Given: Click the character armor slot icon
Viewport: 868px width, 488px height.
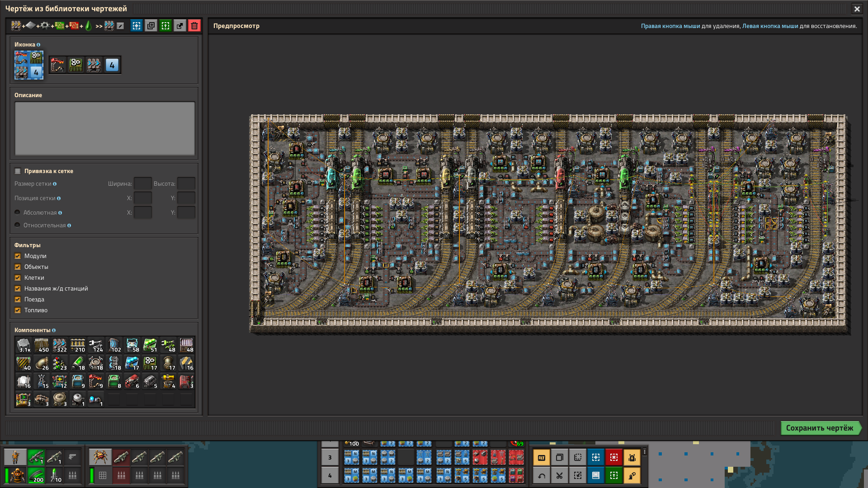Looking at the screenshot, I should 17,475.
